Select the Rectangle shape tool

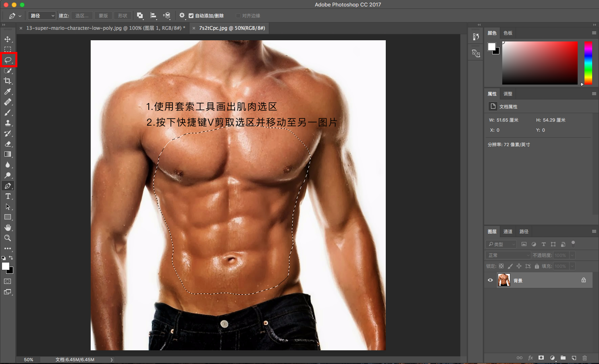8,217
